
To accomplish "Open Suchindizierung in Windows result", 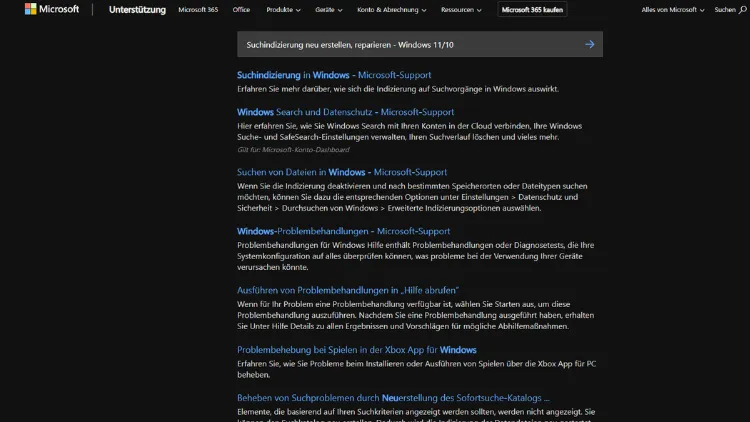I will point(334,75).
